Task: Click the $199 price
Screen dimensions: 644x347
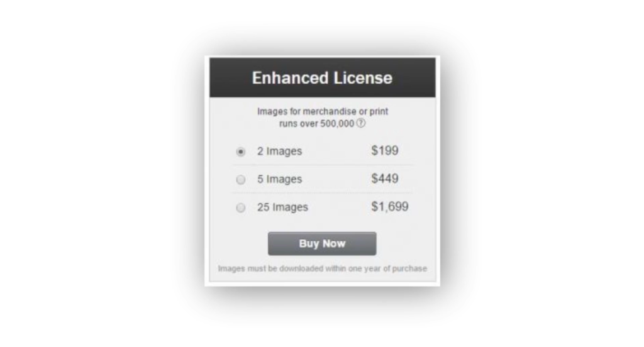Action: point(385,150)
